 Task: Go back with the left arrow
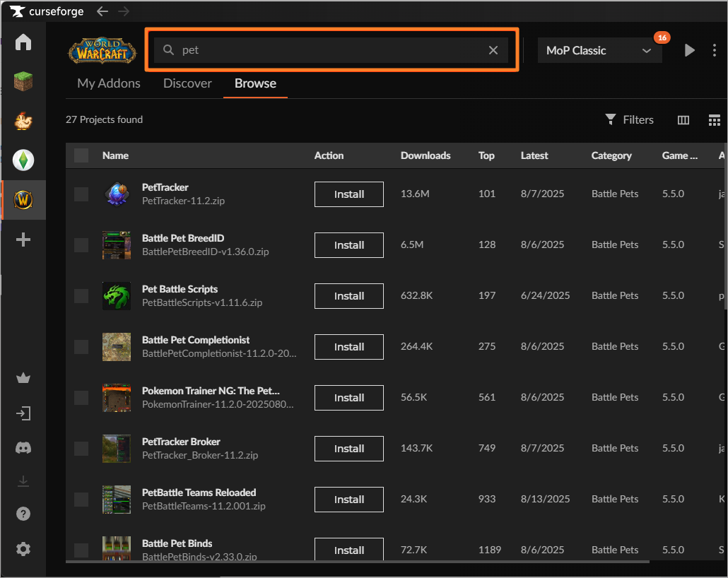pos(102,11)
